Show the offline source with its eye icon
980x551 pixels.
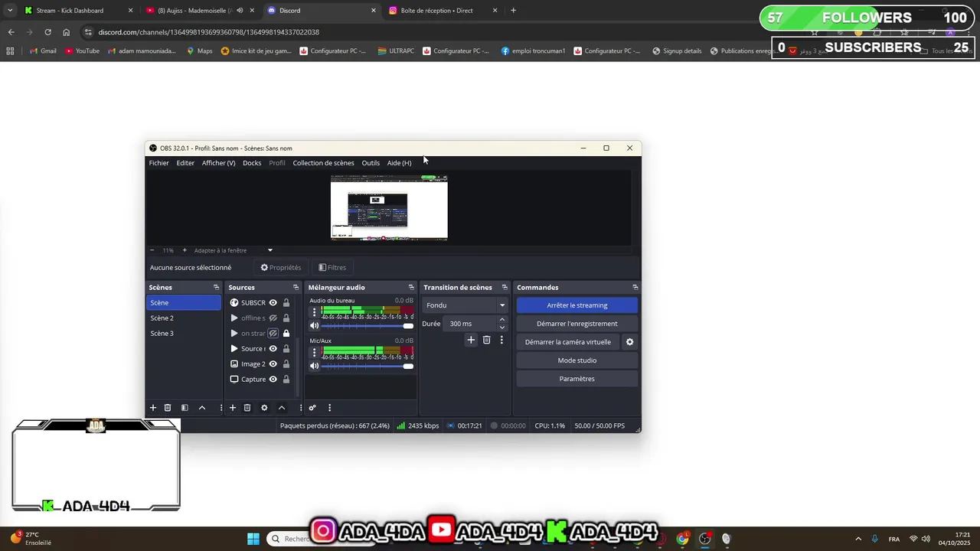(273, 318)
